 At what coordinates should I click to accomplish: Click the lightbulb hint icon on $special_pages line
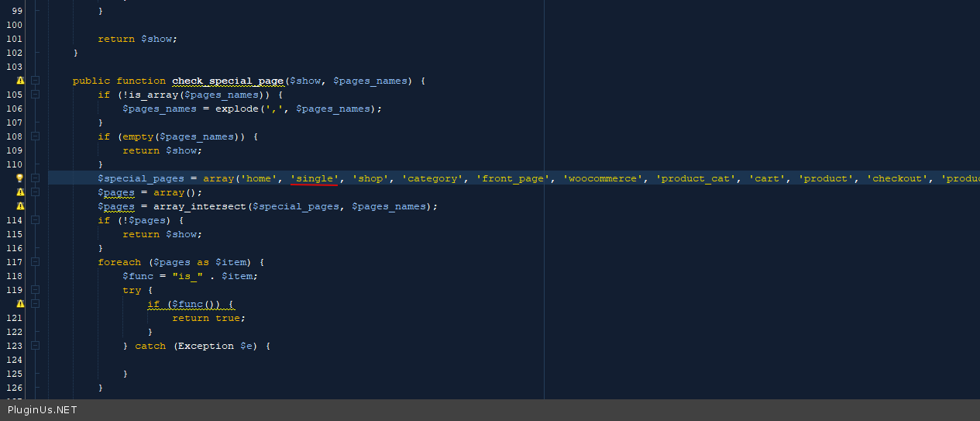(x=20, y=178)
